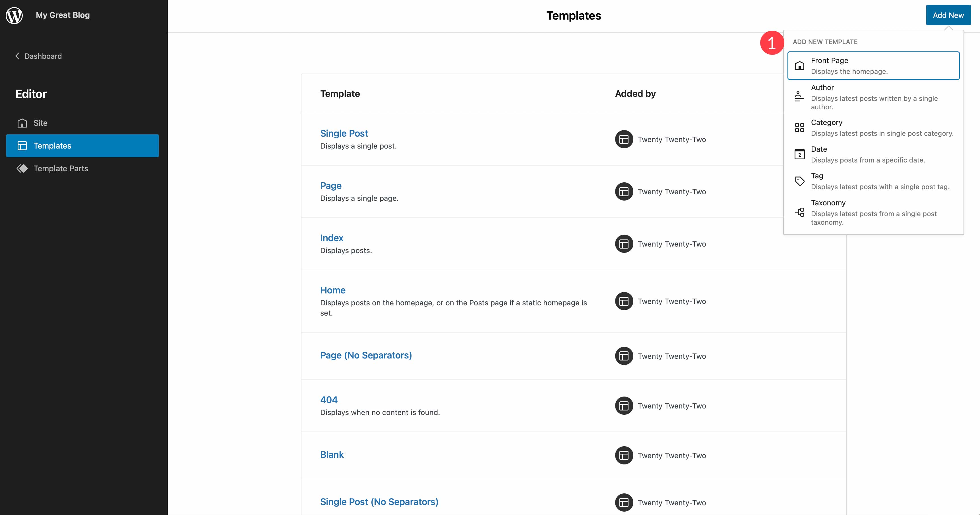This screenshot has width=980, height=515.
Task: Select Front Page from the template menu
Action: (x=873, y=66)
